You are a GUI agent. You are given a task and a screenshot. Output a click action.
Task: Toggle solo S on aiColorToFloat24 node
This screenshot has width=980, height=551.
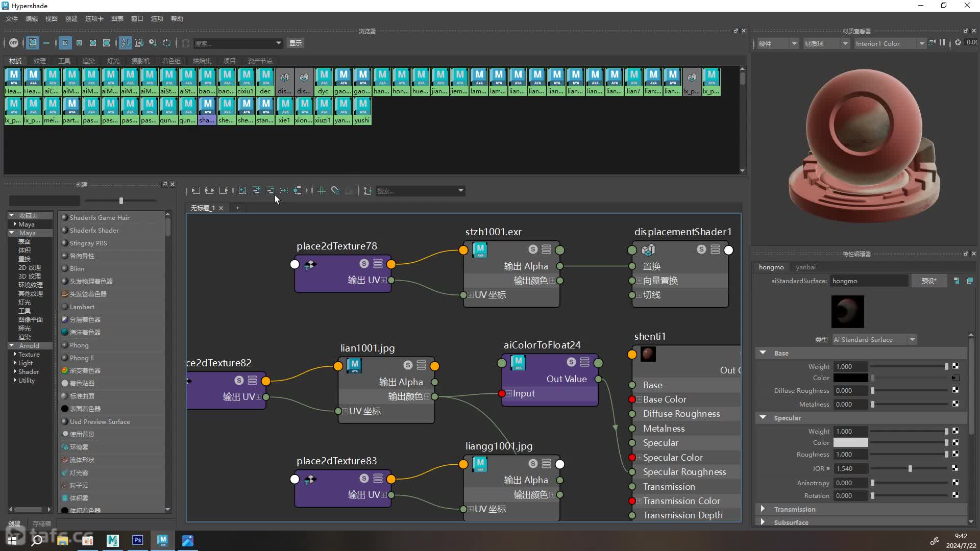[x=571, y=362]
